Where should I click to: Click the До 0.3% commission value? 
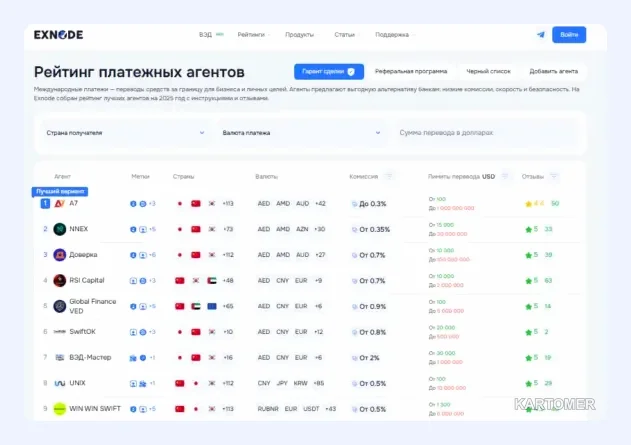click(x=373, y=204)
